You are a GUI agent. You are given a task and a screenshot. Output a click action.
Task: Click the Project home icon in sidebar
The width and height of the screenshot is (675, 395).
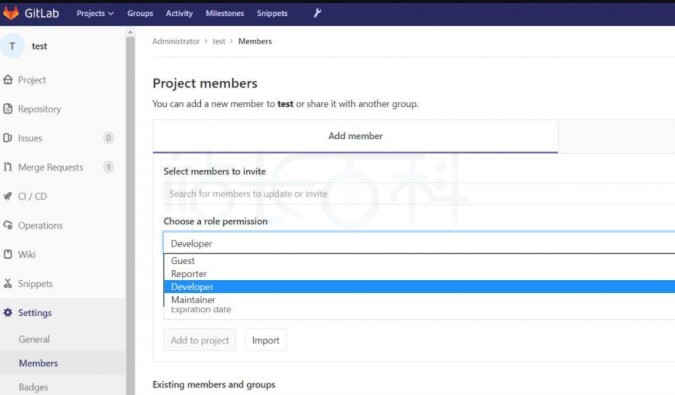pos(8,80)
